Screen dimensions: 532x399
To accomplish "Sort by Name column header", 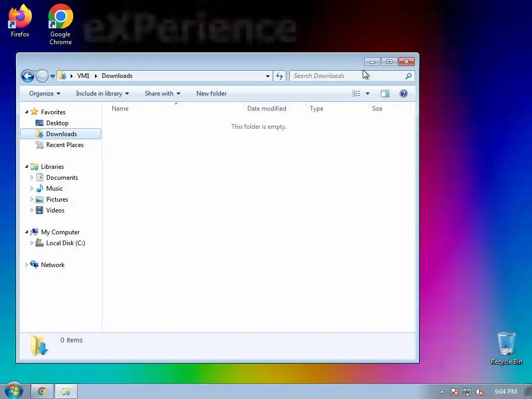I will [176, 109].
